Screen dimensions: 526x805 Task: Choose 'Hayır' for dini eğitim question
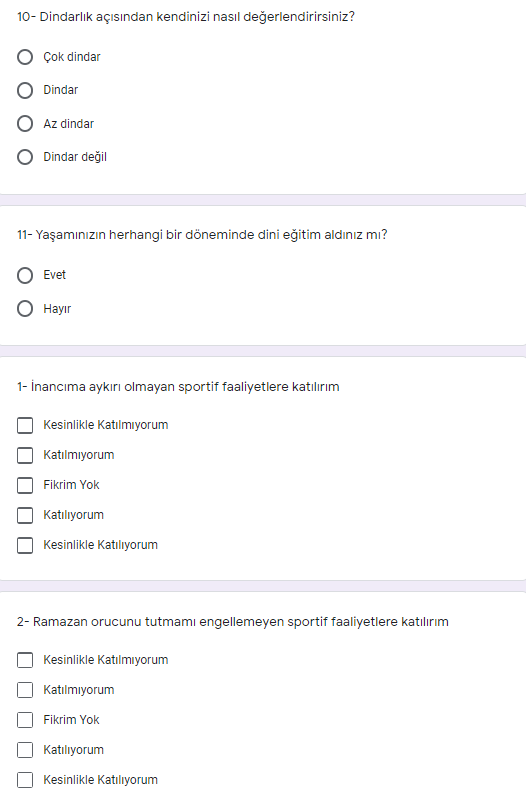pos(25,309)
